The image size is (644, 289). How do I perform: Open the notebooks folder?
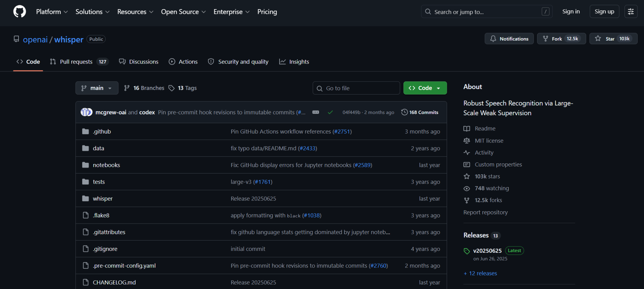[106, 165]
